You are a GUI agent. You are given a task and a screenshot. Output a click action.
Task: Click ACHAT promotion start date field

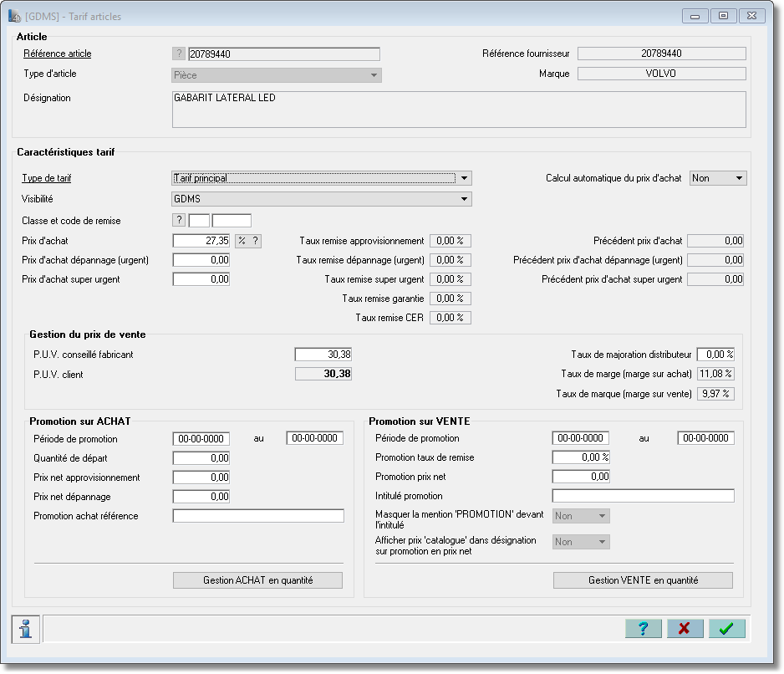click(x=201, y=439)
